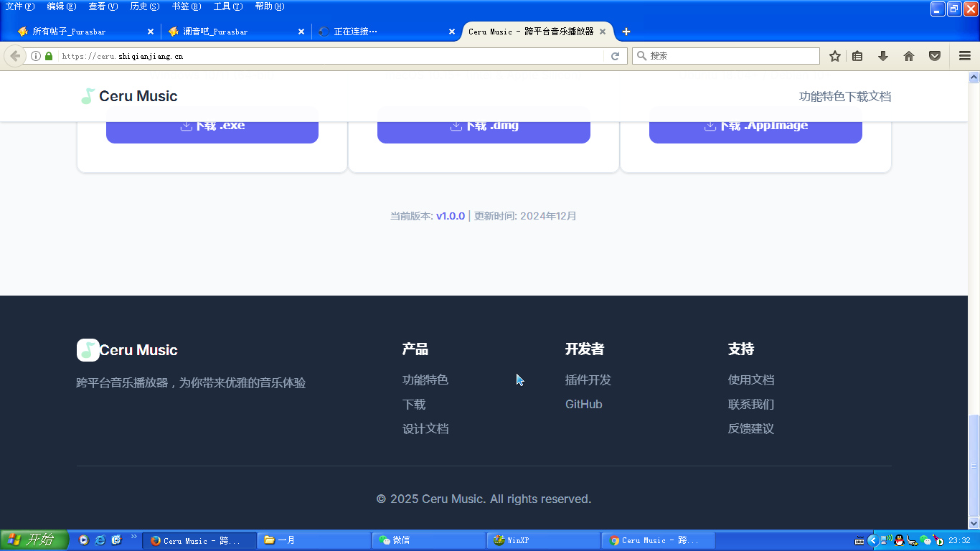980x551 pixels.
Task: Expand the quick launch overflow chevron
Action: (x=133, y=537)
